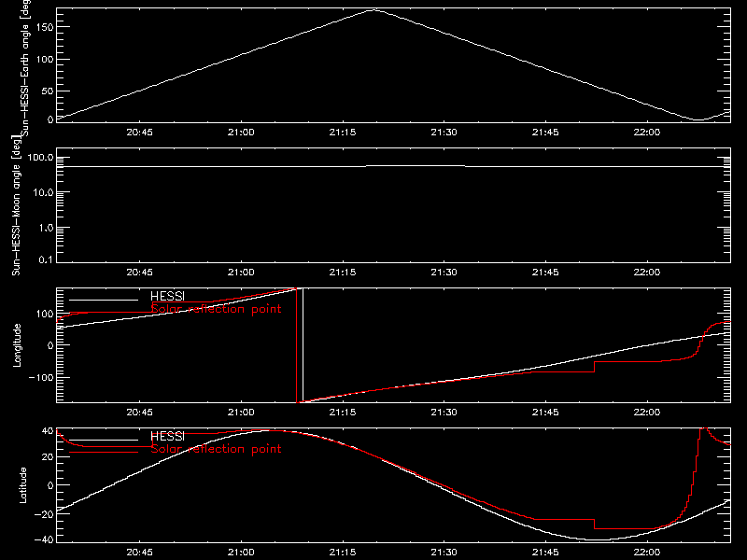Click 22:00 time label under Moon angle plot

[647, 273]
